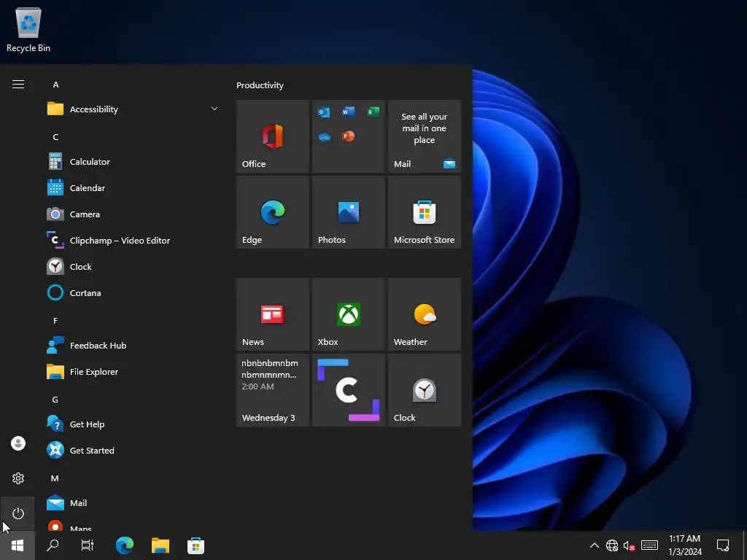Show hidden icons in the system tray
The image size is (747, 560).
pos(594,545)
